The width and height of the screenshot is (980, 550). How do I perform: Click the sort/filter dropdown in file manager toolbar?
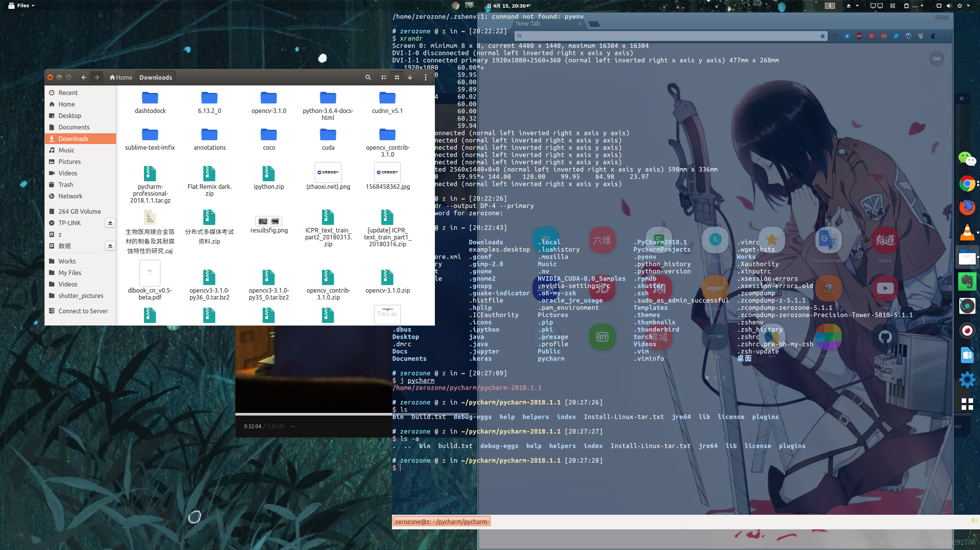409,77
